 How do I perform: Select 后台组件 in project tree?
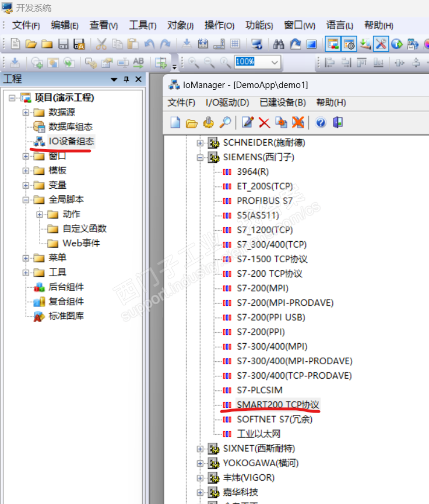pos(66,287)
